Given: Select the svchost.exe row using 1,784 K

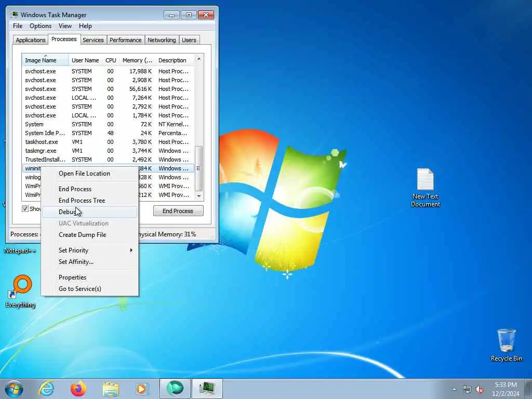Looking at the screenshot, I should (108, 115).
